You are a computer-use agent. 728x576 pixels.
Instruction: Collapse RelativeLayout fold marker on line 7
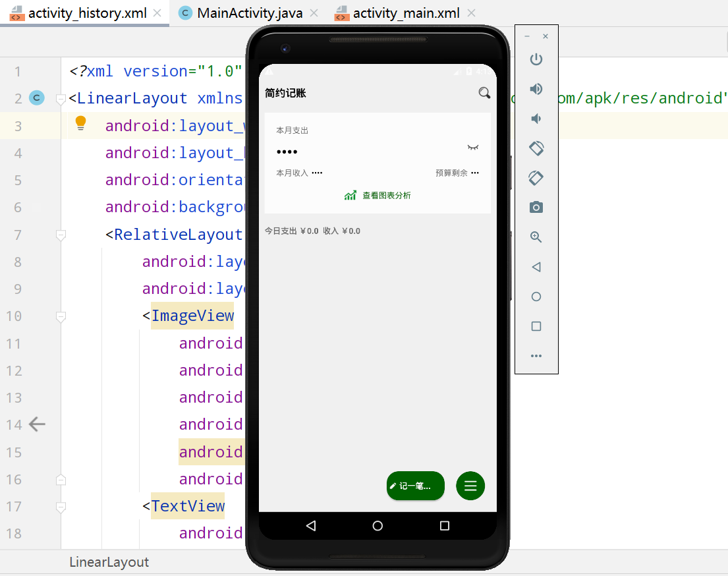tap(61, 235)
